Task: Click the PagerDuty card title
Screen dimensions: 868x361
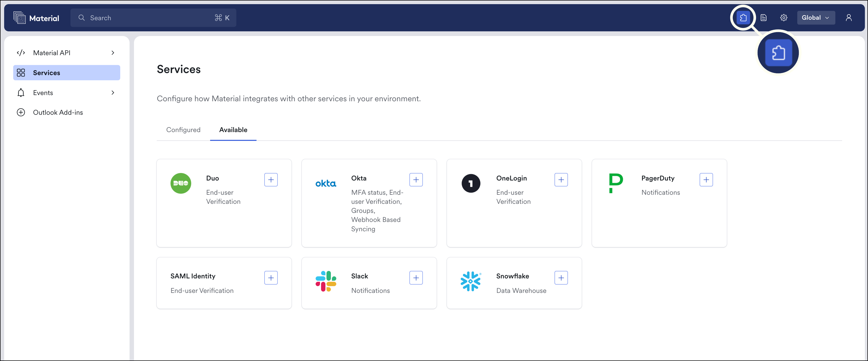Action: (x=658, y=178)
